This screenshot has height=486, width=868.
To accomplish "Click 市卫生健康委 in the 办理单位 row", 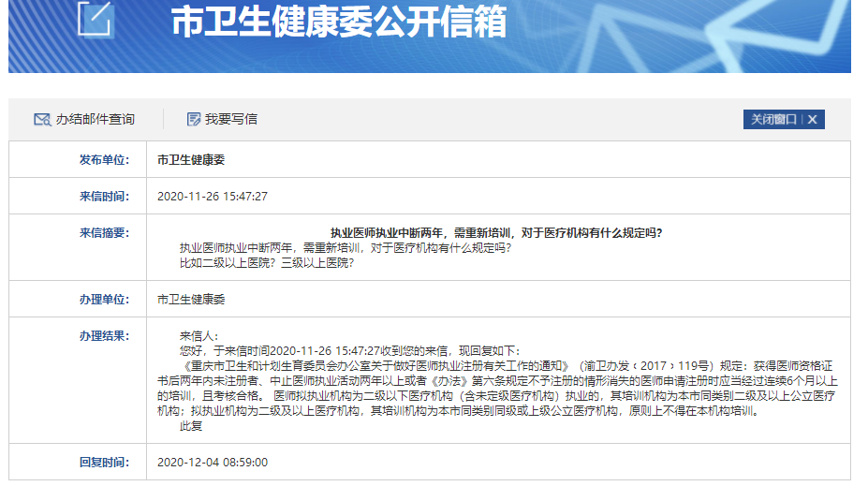I will 191,300.
